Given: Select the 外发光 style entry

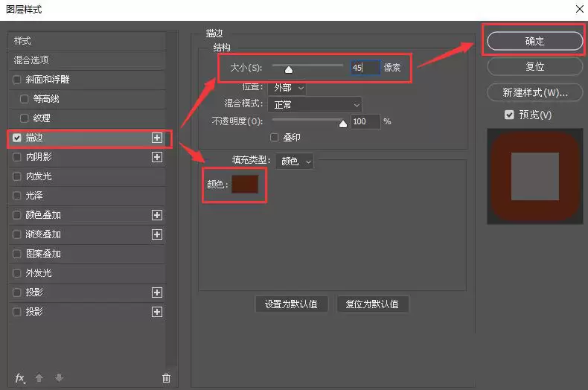Looking at the screenshot, I should [87, 273].
